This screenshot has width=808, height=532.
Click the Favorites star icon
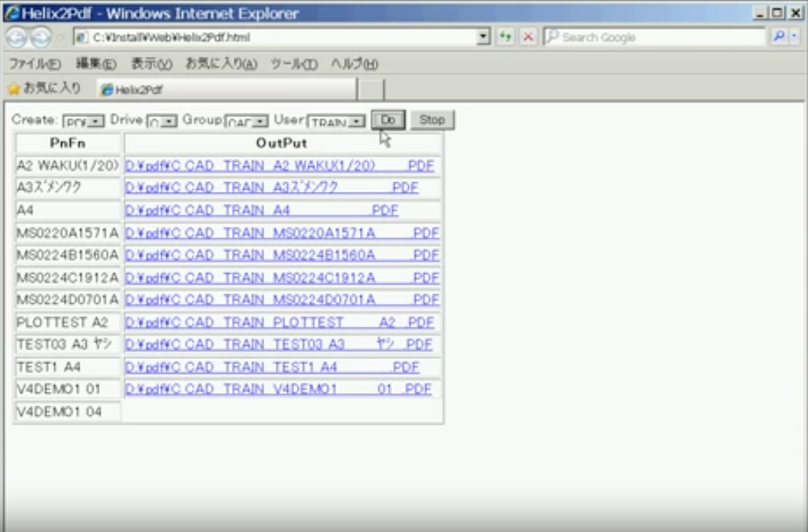click(x=14, y=89)
